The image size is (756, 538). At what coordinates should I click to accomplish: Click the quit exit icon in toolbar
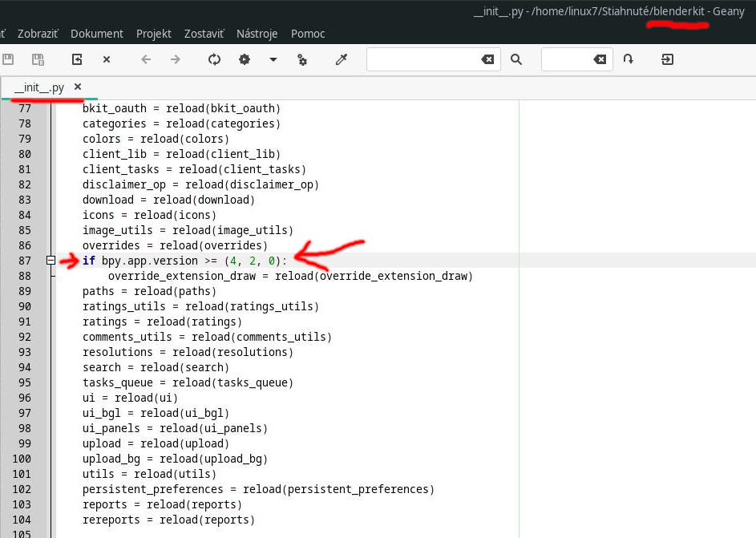point(667,59)
